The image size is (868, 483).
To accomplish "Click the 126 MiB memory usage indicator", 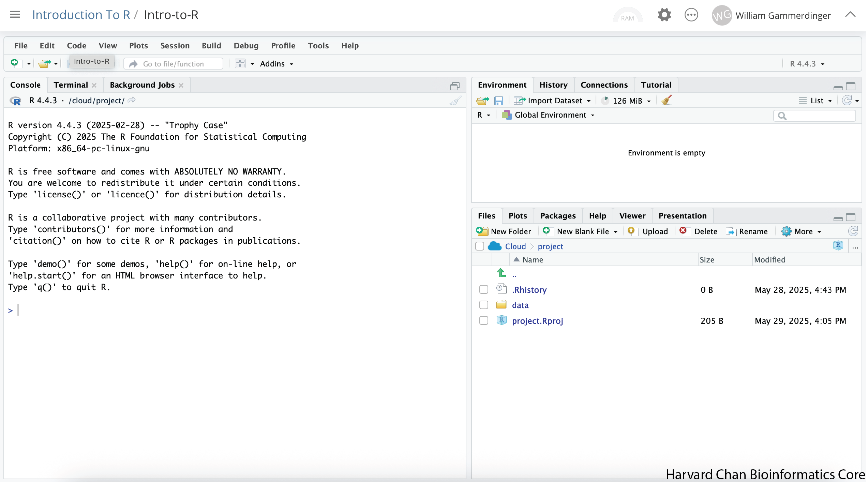I will coord(627,101).
